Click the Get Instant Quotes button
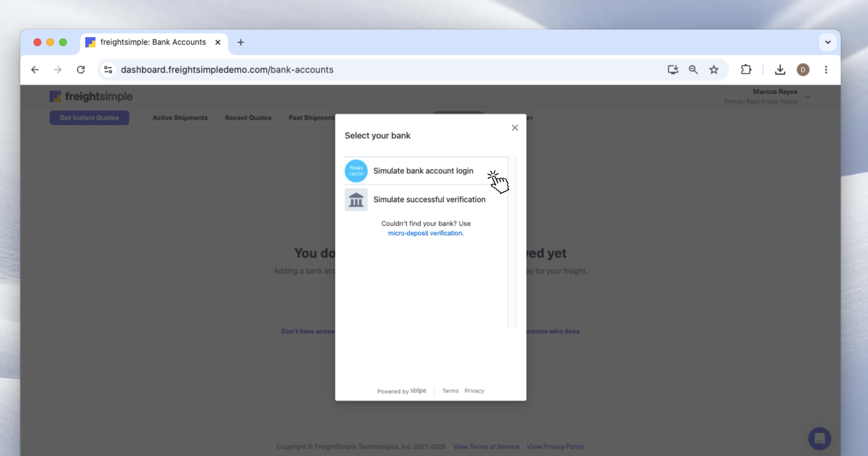Image resolution: width=868 pixels, height=456 pixels. 89,118
